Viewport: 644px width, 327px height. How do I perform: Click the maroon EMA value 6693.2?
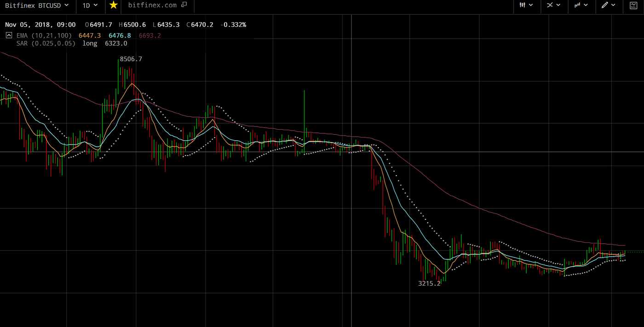click(150, 35)
